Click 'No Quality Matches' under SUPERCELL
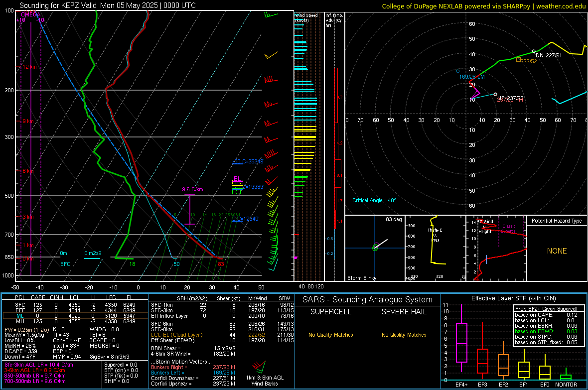 pos(331,335)
